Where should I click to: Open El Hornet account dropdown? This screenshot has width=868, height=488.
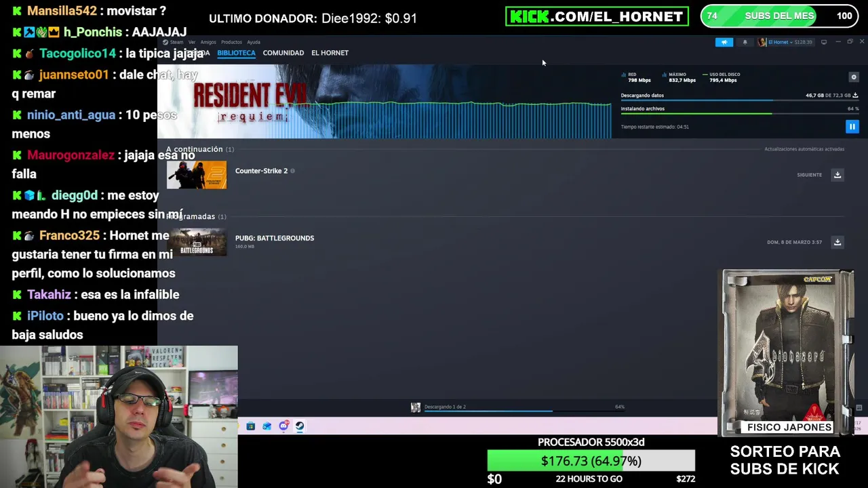click(x=785, y=42)
